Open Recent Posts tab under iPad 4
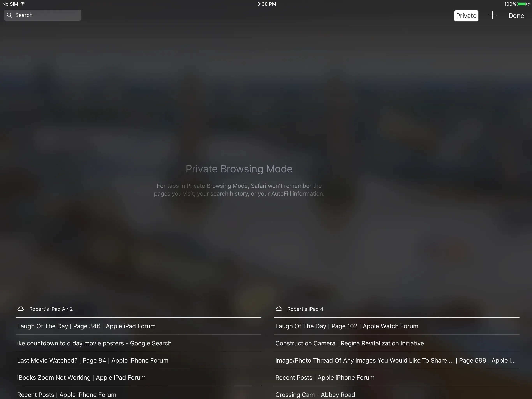 325,377
